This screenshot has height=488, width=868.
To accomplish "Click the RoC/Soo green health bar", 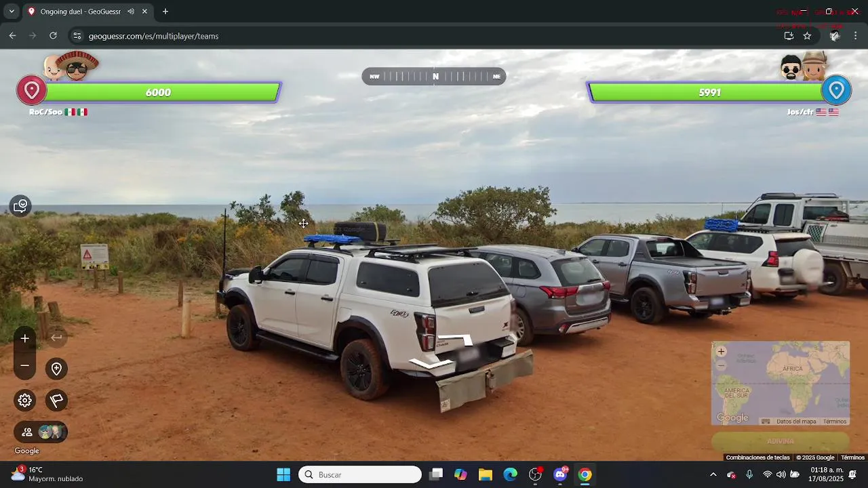I will point(161,92).
